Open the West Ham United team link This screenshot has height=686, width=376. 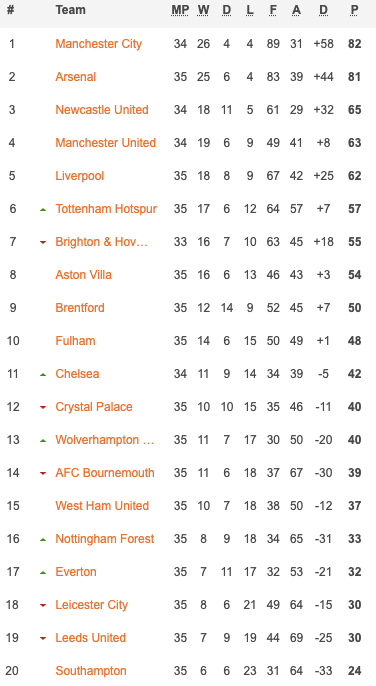point(102,506)
